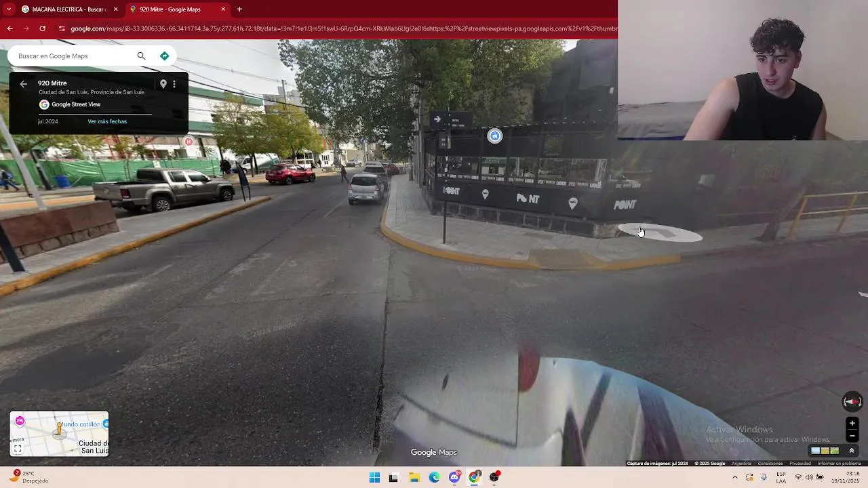The image size is (868, 488).
Task: Open the ESP LAA language switcher
Action: point(781,477)
